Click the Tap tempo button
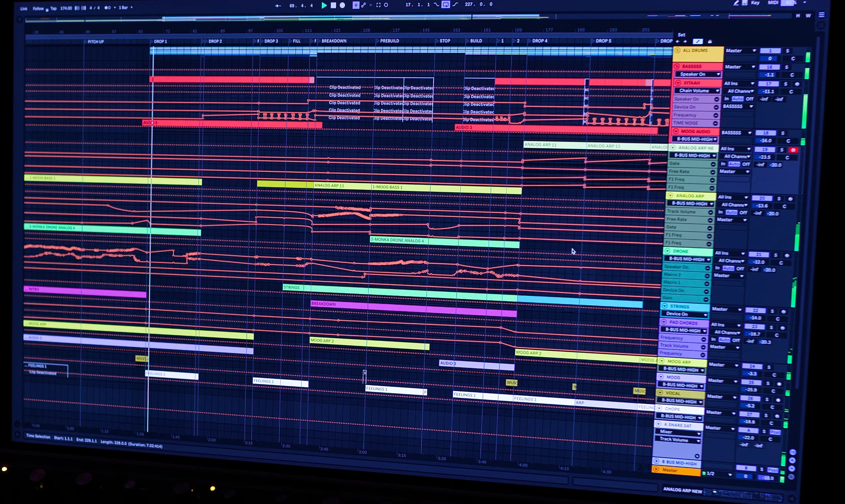Image resolution: width=845 pixels, height=504 pixels. pyautogui.click(x=53, y=8)
